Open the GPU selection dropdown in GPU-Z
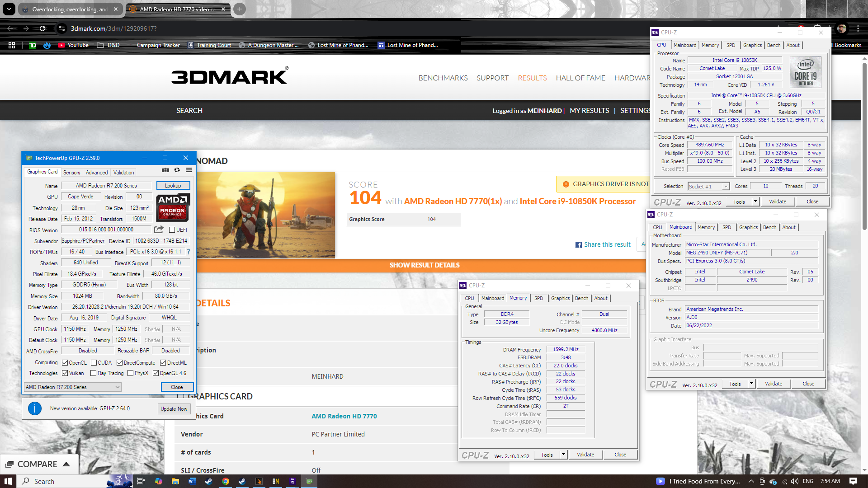The height and width of the screenshot is (488, 868). [73, 387]
